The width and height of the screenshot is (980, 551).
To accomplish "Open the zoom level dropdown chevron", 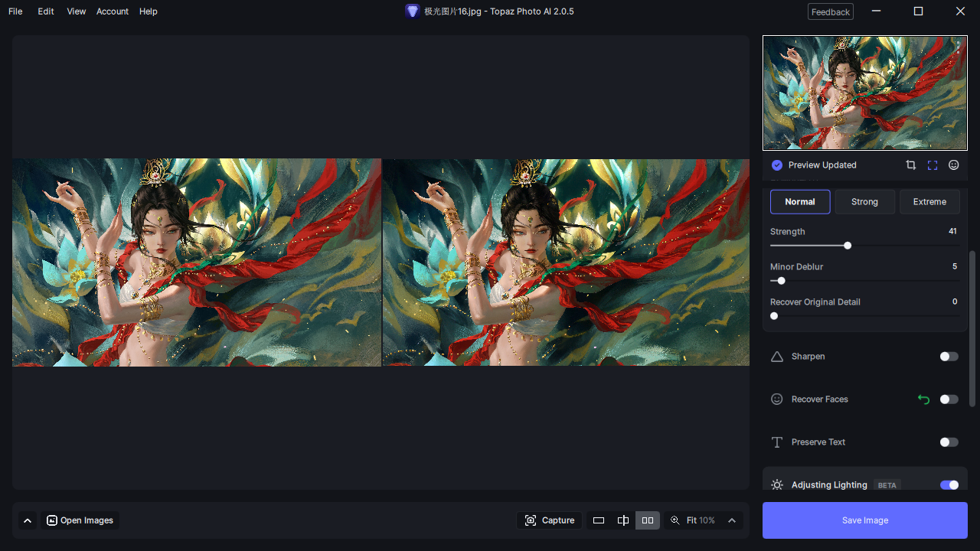I will [x=732, y=520].
